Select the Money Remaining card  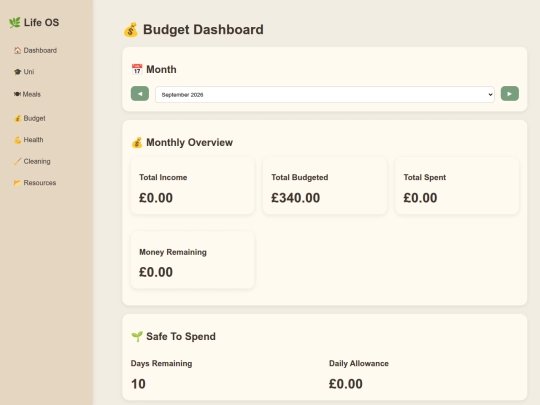point(193,260)
